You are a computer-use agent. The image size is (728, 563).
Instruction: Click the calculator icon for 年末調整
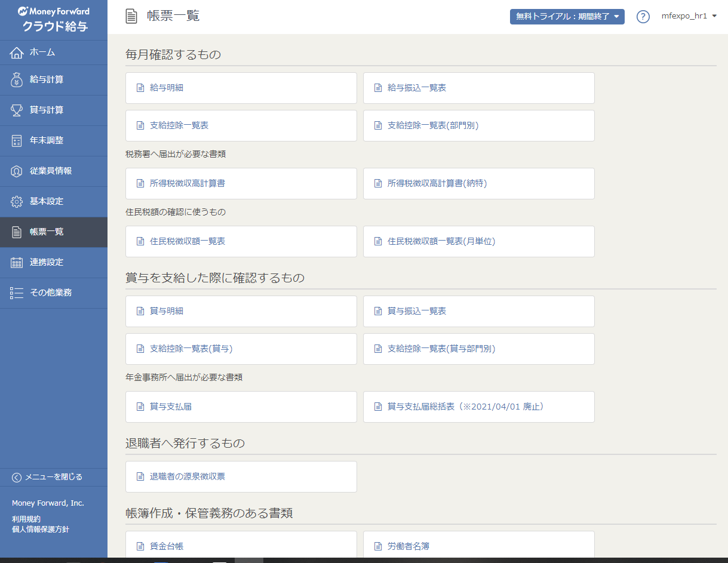click(17, 141)
